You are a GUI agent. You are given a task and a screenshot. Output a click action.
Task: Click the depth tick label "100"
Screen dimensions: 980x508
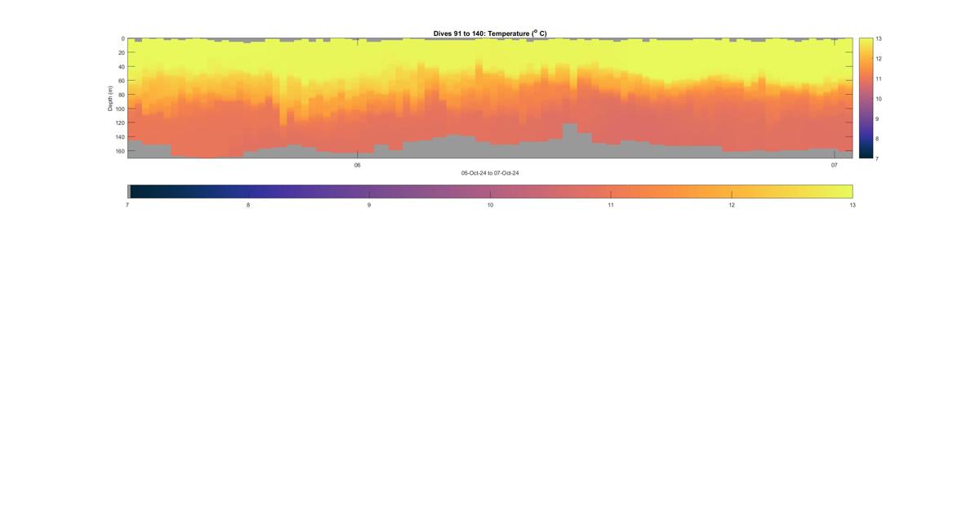click(x=119, y=109)
